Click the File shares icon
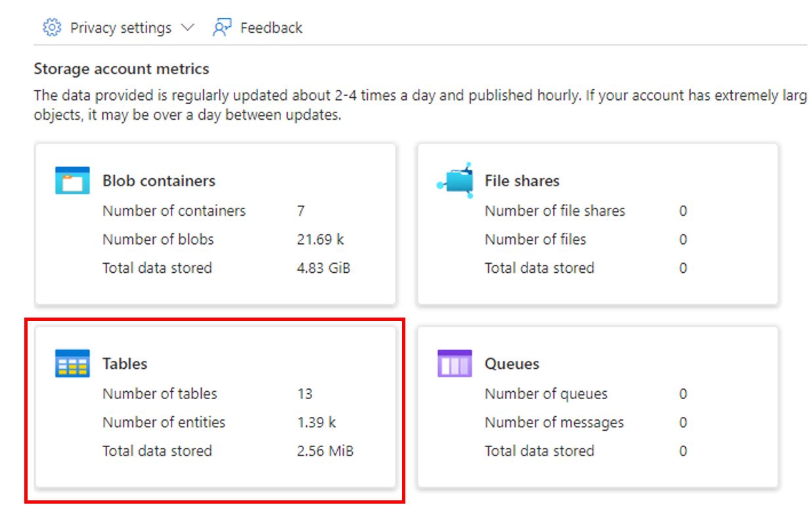 click(x=455, y=180)
